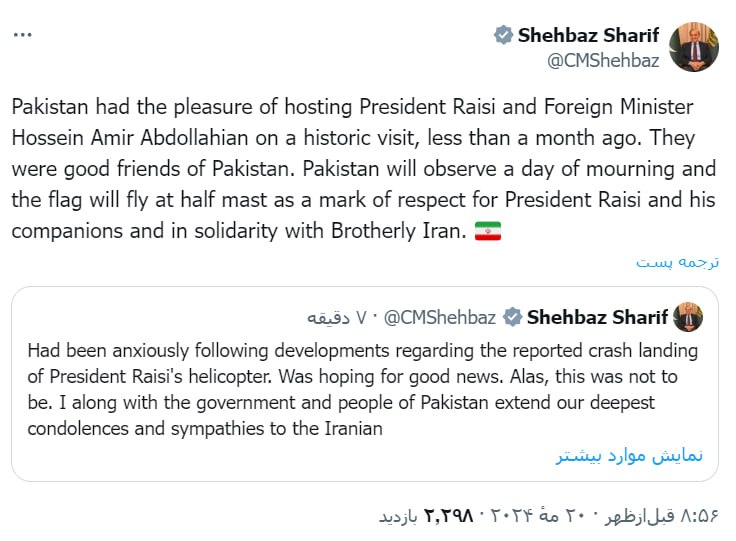
Task: Click the verified badge beside the top author name
Action: pyautogui.click(x=504, y=36)
